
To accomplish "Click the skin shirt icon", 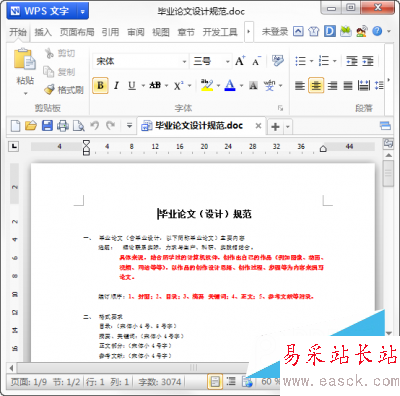I will (x=313, y=32).
